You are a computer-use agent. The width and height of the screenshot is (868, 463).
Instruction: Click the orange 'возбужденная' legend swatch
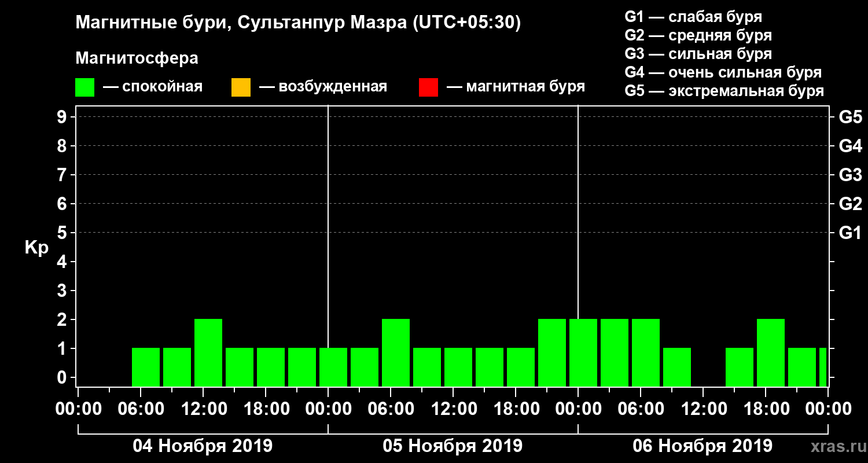point(241,87)
